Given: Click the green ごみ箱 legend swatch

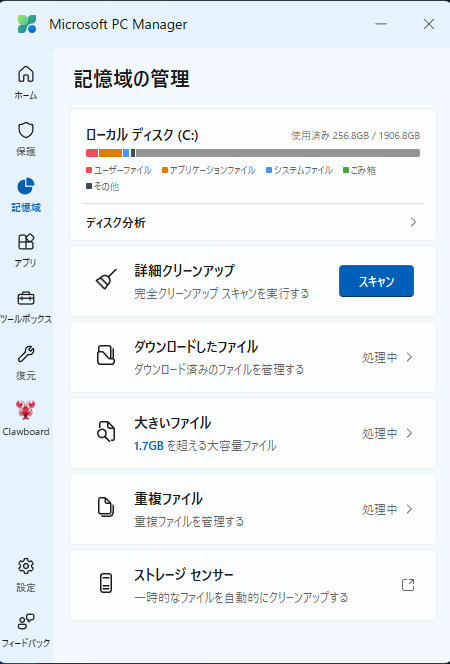Looking at the screenshot, I should (346, 170).
